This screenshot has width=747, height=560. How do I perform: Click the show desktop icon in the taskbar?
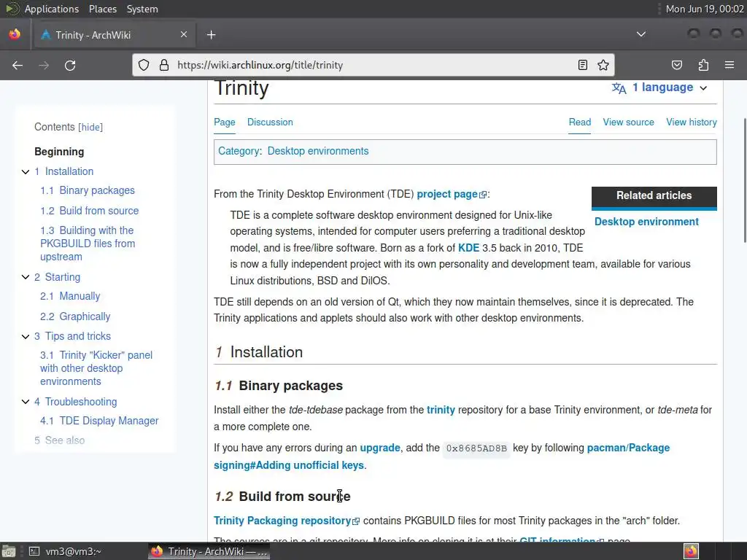pos(9,551)
